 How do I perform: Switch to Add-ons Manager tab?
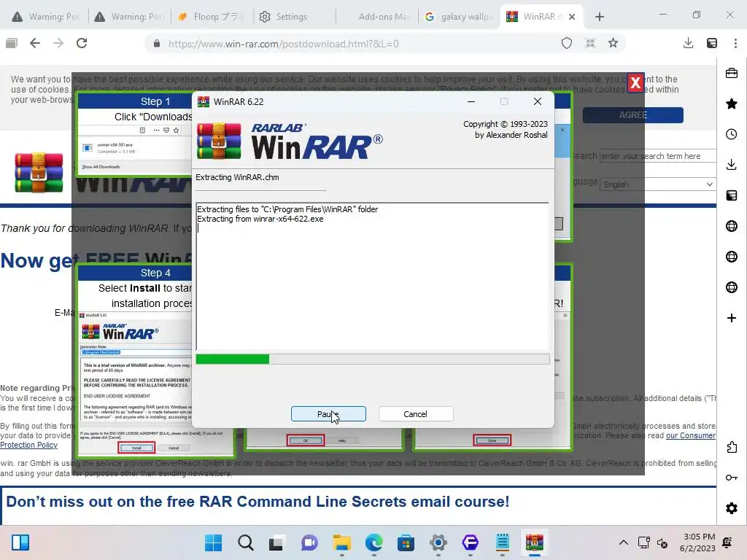[x=376, y=17]
